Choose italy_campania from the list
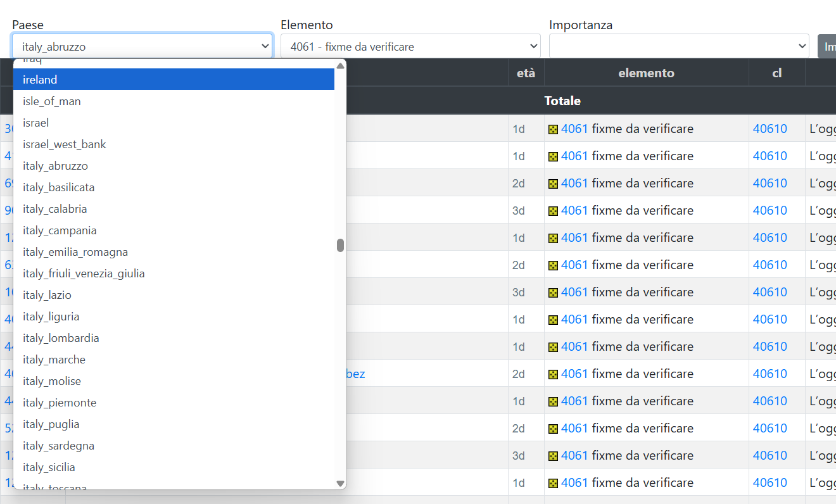The width and height of the screenshot is (836, 504). click(174, 230)
